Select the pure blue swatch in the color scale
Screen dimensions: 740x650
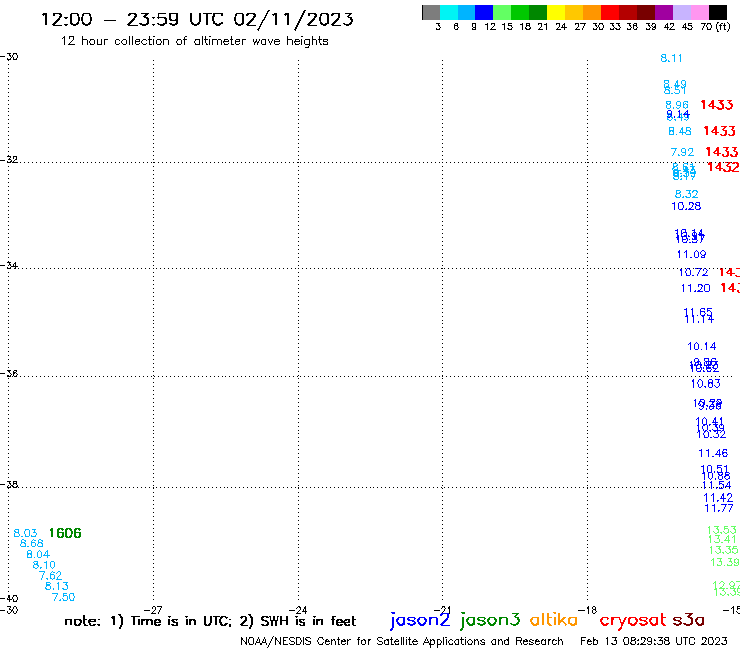(x=484, y=12)
